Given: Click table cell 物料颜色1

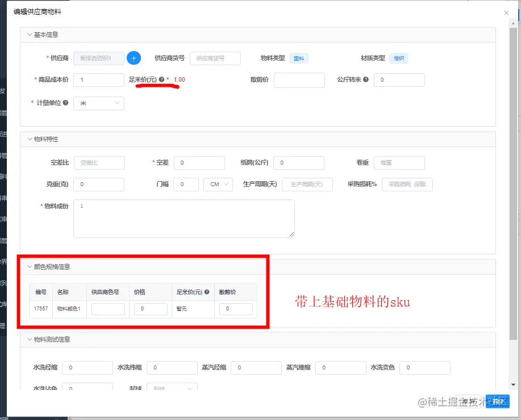Looking at the screenshot, I should (x=69, y=309).
